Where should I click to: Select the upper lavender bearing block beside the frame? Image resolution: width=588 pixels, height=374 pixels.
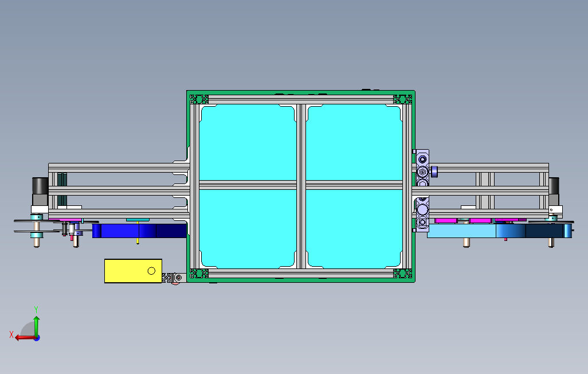(422, 167)
